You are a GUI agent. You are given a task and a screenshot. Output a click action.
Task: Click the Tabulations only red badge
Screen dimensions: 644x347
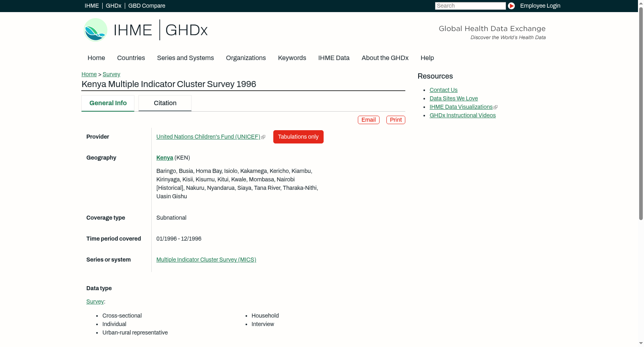coord(298,137)
